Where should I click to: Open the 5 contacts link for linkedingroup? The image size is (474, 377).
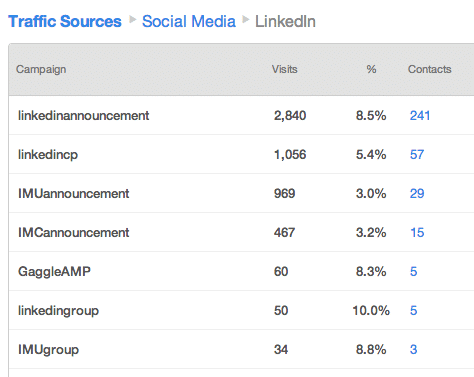(413, 310)
